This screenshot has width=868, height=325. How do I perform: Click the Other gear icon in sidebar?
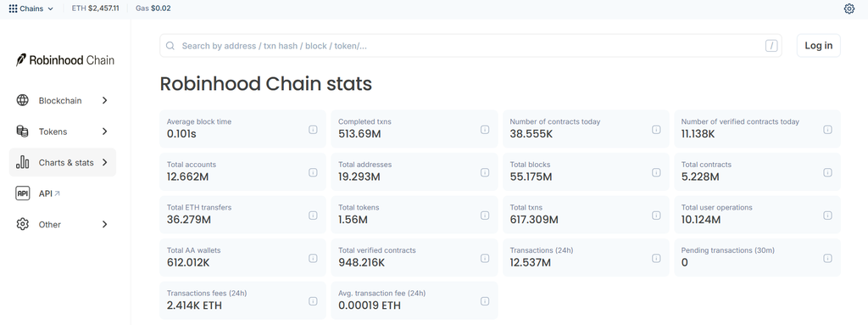pos(22,225)
